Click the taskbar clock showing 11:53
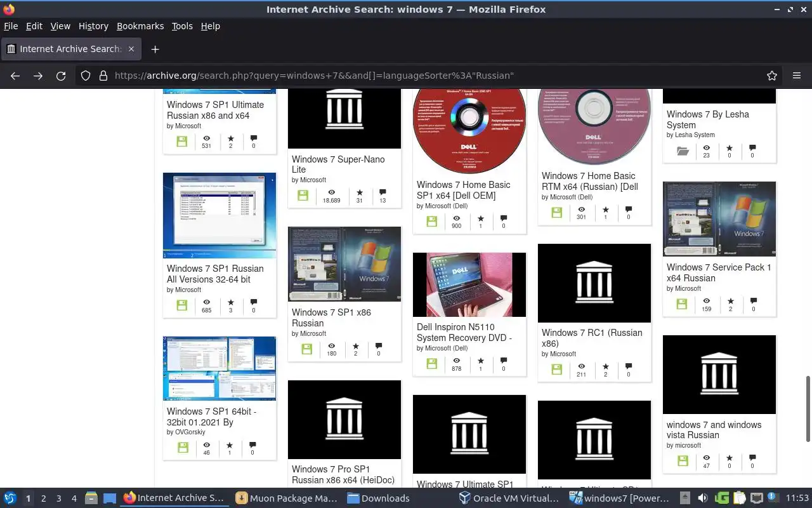This screenshot has height=508, width=812. (797, 498)
